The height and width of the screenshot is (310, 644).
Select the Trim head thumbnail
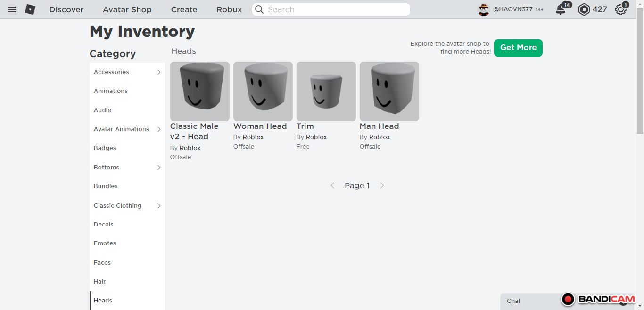[326, 91]
